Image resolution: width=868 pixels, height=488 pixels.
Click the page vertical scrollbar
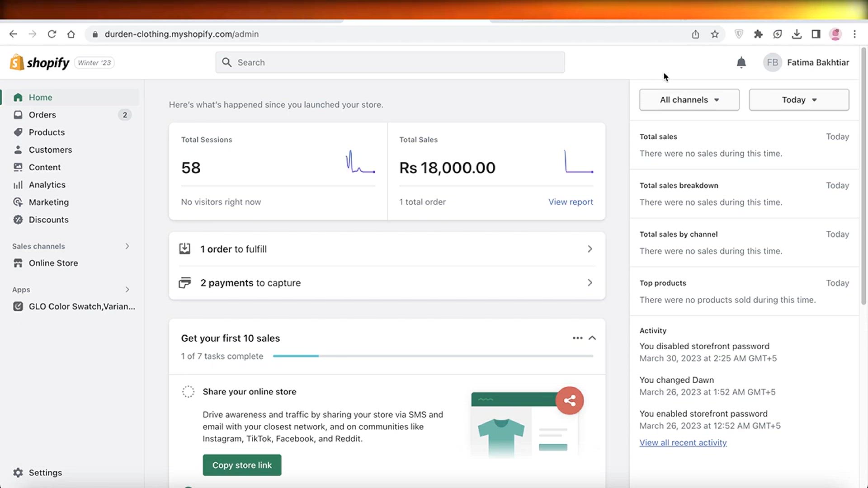863,176
